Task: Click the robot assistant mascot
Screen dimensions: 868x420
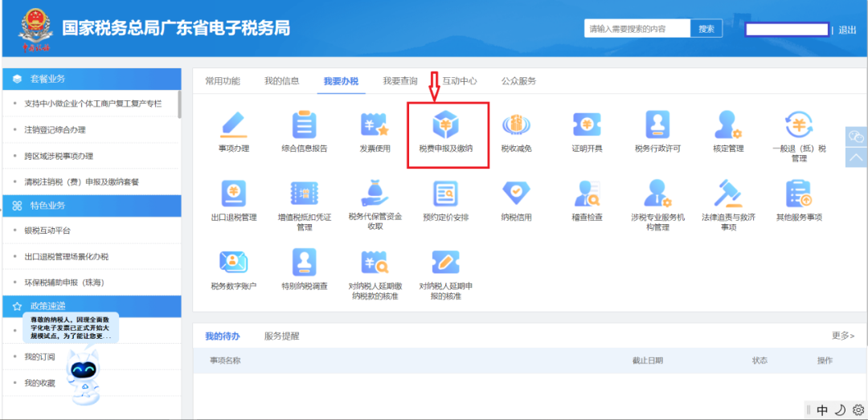Action: [x=84, y=377]
